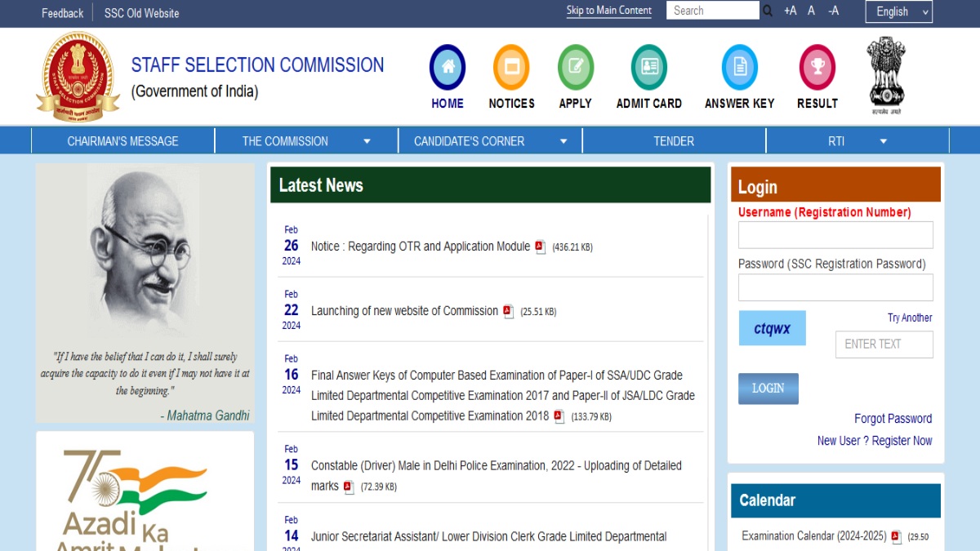Click Try Another captcha link
Screen dimensions: 980x551
(909, 318)
